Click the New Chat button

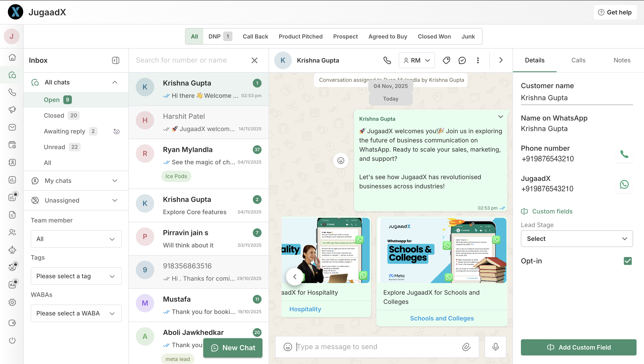click(x=233, y=348)
